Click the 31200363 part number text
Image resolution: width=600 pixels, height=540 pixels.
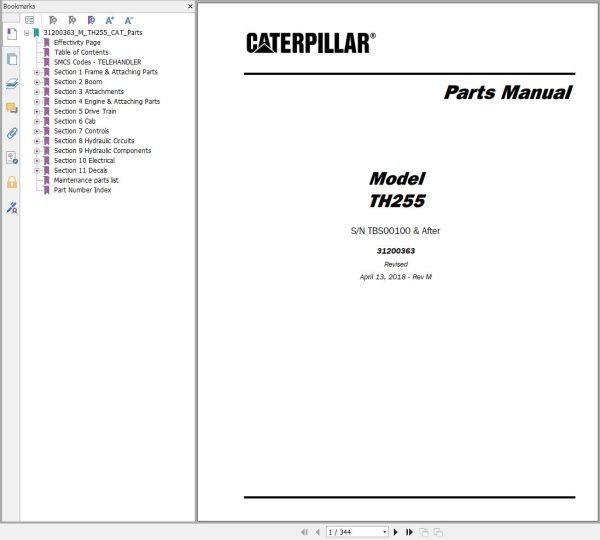pyautogui.click(x=396, y=251)
